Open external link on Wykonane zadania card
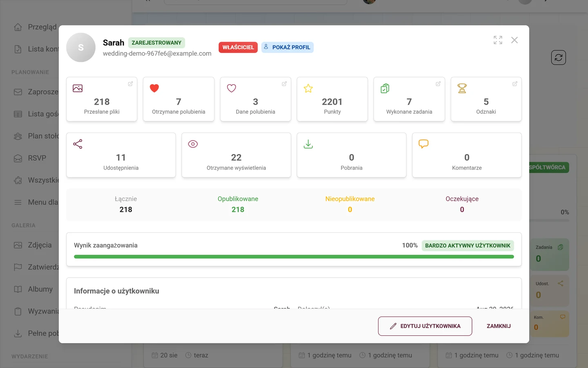The height and width of the screenshot is (368, 588). click(x=438, y=84)
